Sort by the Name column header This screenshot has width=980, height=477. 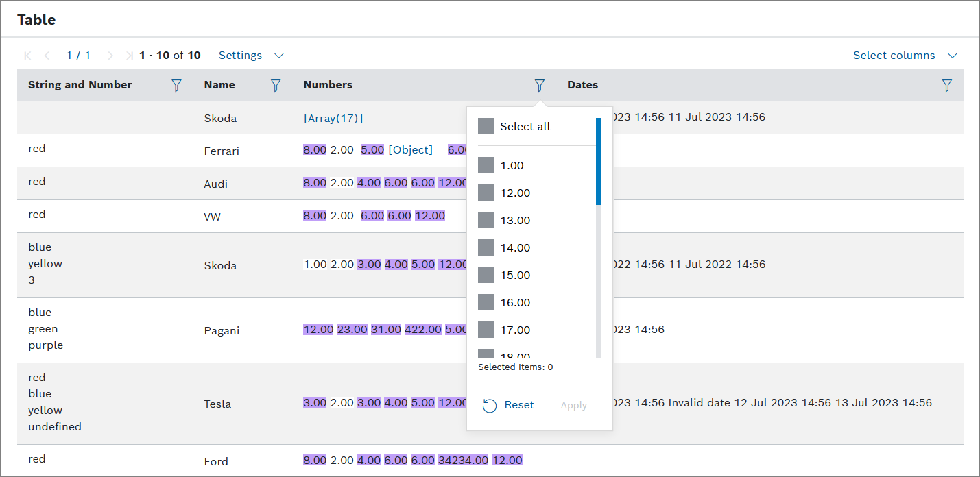219,85
